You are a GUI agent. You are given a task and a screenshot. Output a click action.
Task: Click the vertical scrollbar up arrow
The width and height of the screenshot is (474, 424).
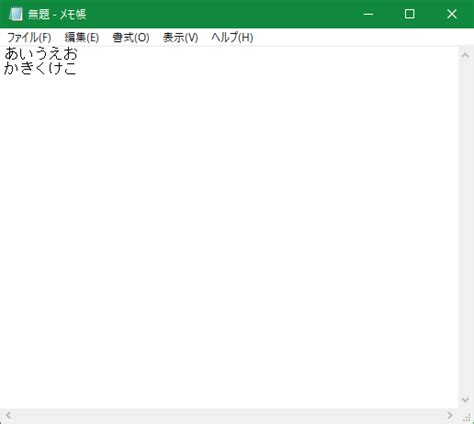(x=465, y=55)
